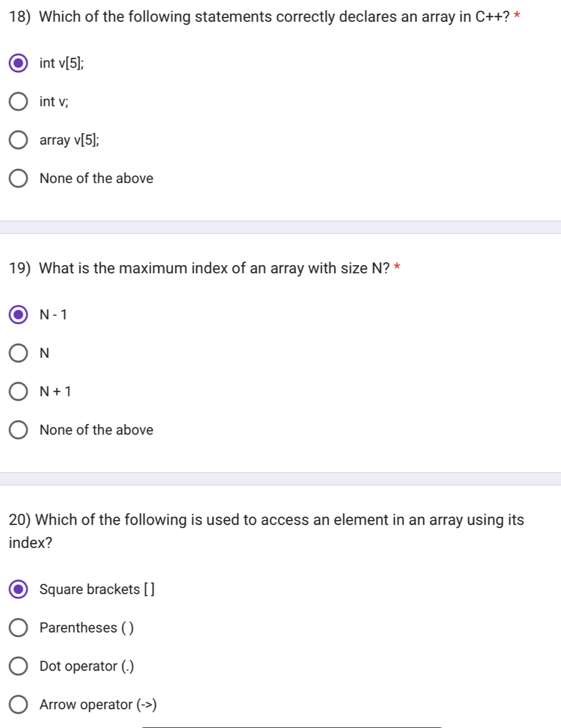The width and height of the screenshot is (561, 728).
Task: Choose "int v;" for question 18
Action: [18, 102]
